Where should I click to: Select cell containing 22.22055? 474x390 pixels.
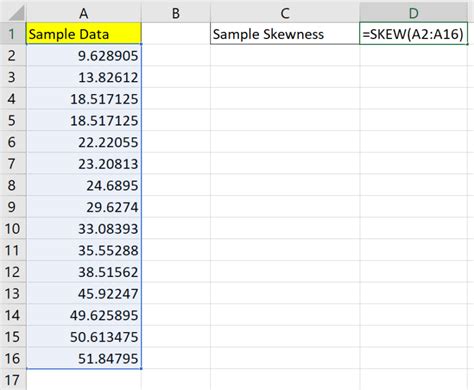point(84,142)
